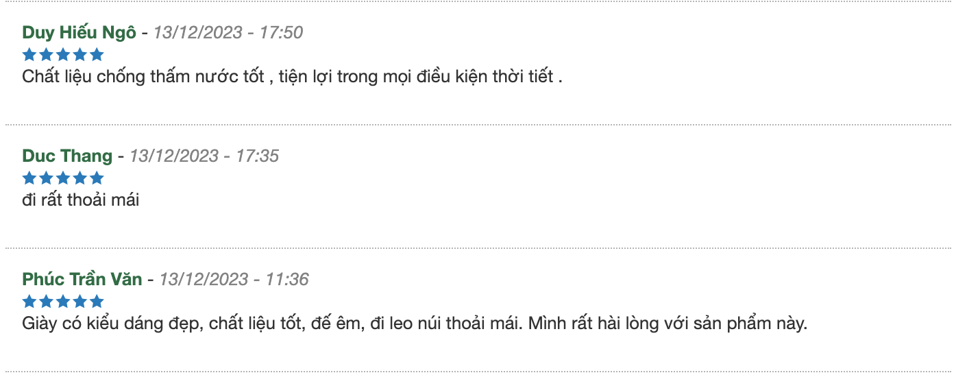Open reviewer name Duy Hiếu Ngô
980x373 pixels.
pyautogui.click(x=79, y=32)
